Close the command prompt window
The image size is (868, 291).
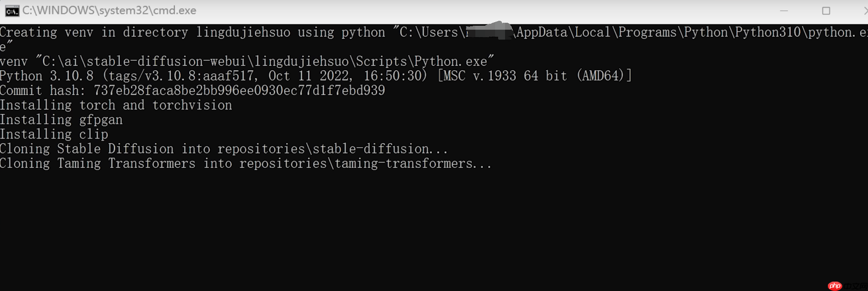coord(865,10)
